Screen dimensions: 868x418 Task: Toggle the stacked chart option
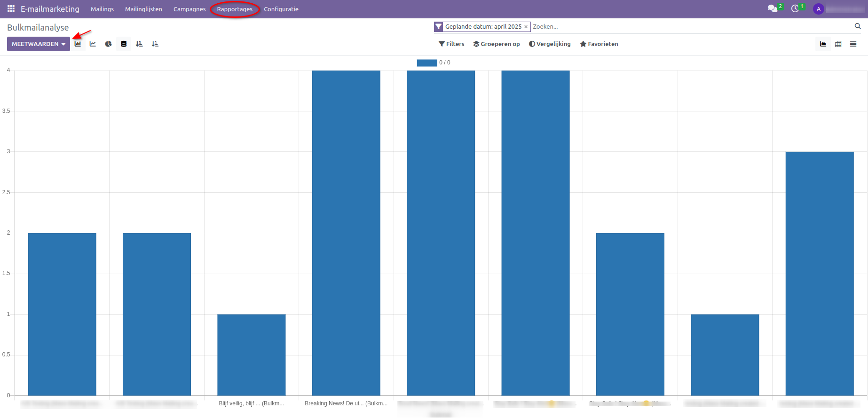[124, 44]
